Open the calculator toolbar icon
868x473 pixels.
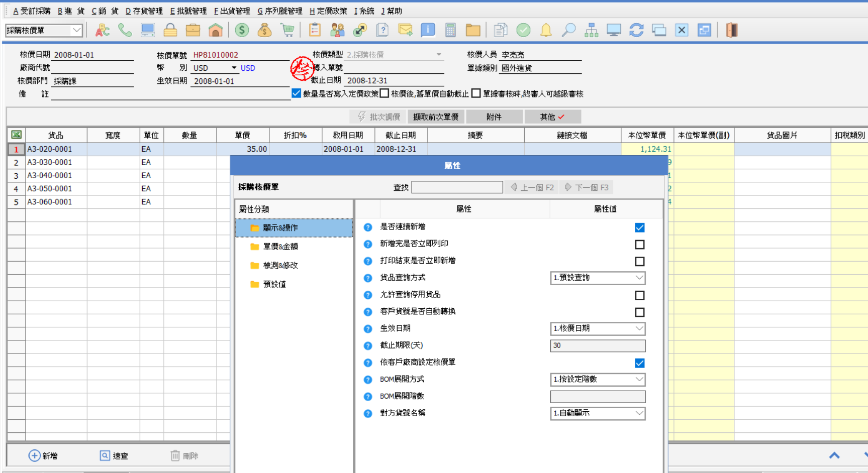(450, 31)
